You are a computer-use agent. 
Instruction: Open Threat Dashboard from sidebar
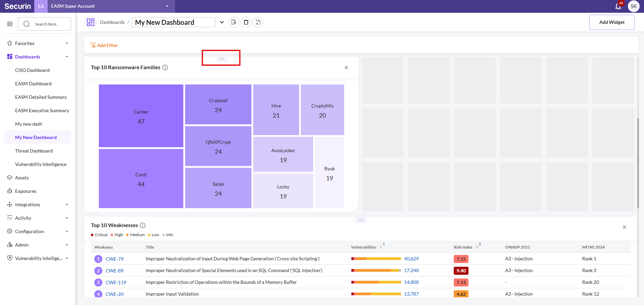coord(34,151)
